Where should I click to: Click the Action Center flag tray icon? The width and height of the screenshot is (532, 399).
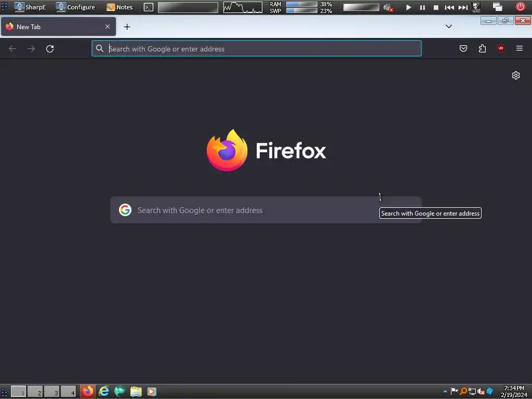[x=454, y=391]
